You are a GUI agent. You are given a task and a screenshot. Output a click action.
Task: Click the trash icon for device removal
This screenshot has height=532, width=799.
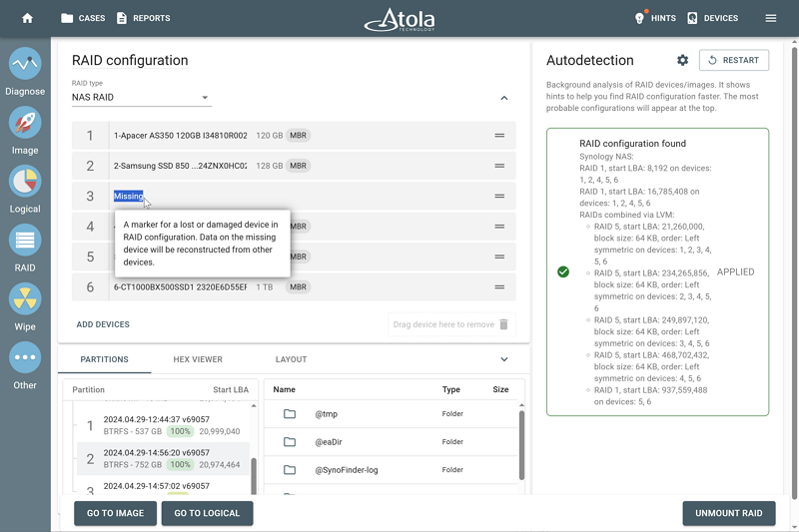point(503,324)
